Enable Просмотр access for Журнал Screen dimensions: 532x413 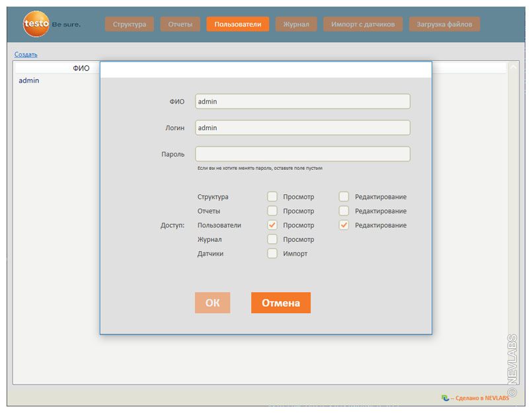coord(272,240)
